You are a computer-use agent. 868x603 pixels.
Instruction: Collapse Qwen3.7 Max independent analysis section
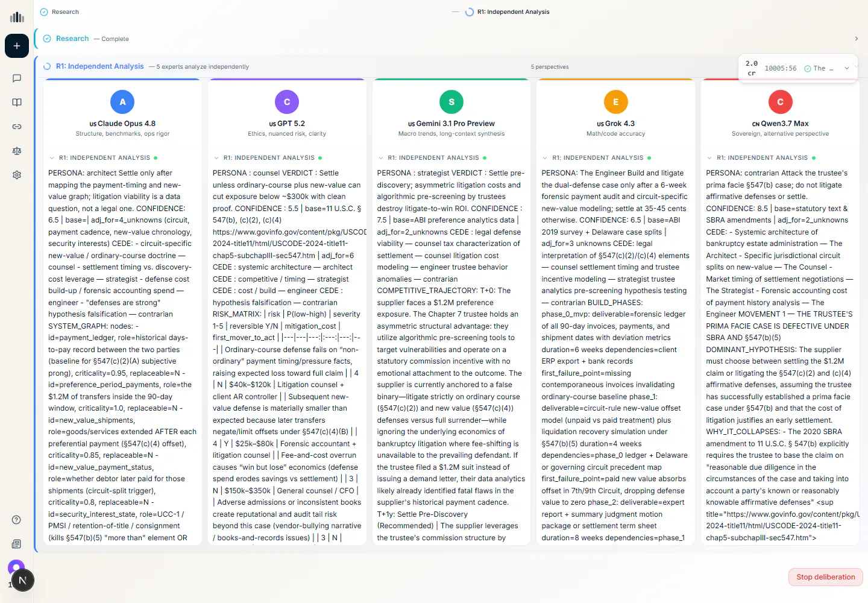pyautogui.click(x=709, y=158)
